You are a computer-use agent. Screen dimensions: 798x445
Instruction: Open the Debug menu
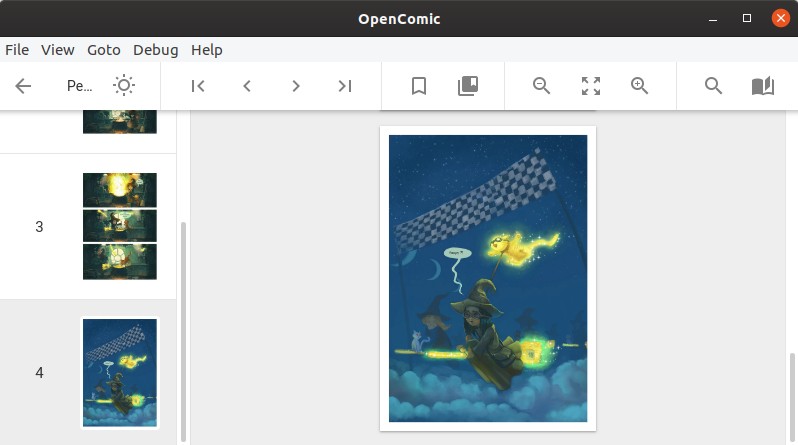[156, 50]
